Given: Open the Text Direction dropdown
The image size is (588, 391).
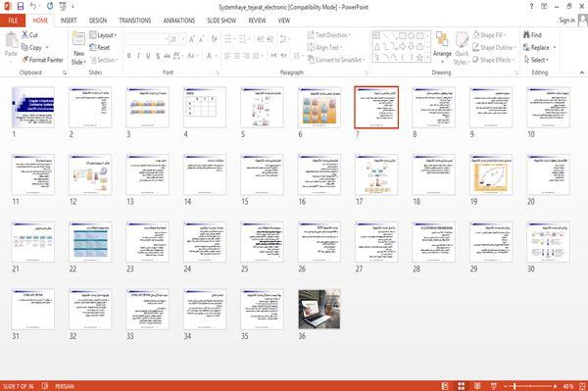Looking at the screenshot, I should pos(329,35).
